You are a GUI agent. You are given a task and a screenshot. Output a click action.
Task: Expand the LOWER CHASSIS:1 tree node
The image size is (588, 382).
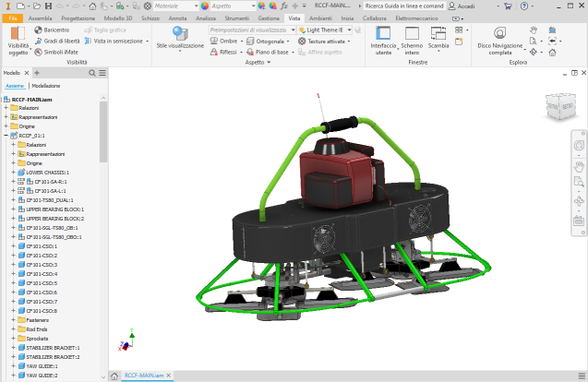[14, 173]
